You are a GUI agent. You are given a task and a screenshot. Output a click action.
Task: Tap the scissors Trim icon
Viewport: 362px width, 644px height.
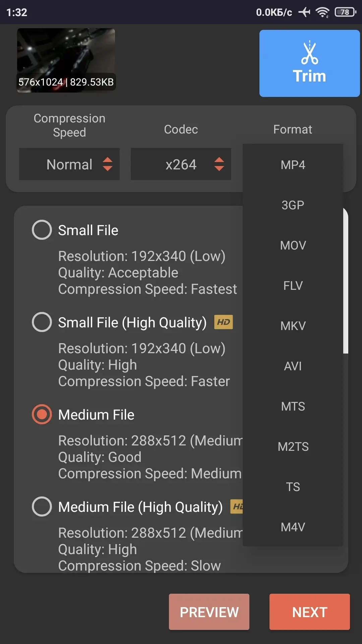(309, 53)
